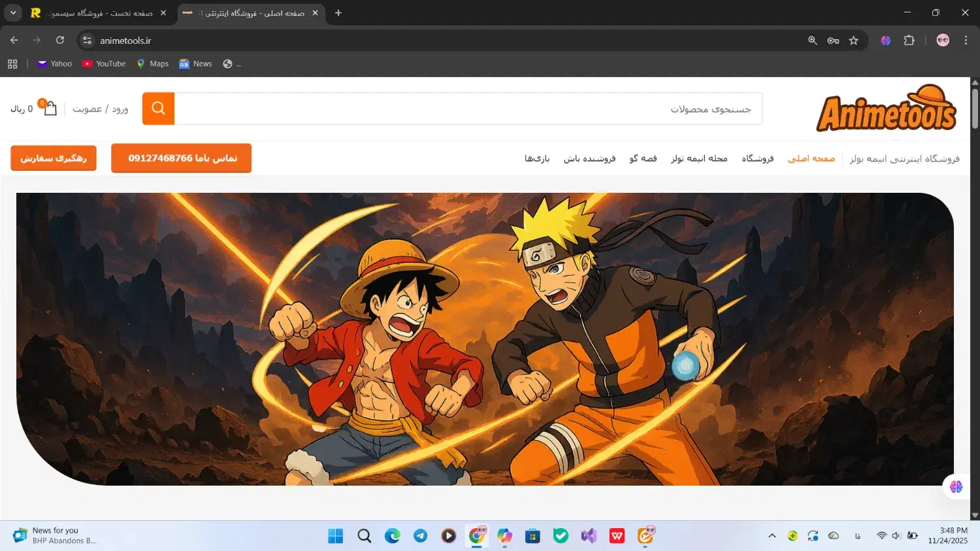Open Chrome three-dot menu
The width and height of the screenshot is (980, 551).
coord(966,41)
